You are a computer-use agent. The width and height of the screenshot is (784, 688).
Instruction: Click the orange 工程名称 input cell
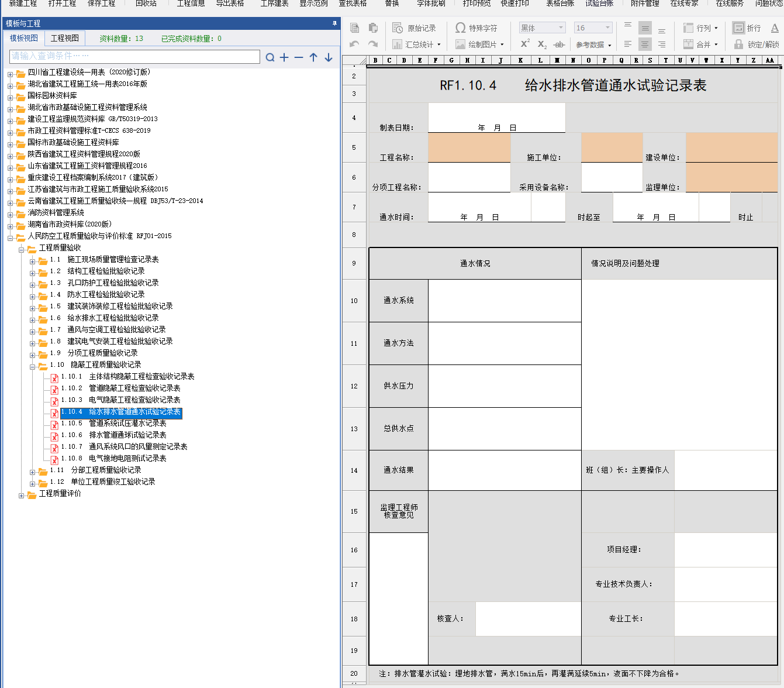(469, 147)
